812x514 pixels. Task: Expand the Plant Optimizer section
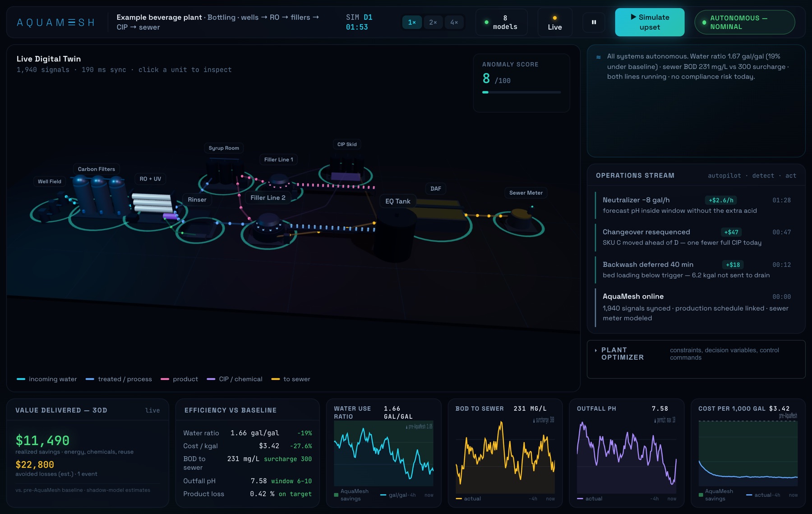coord(696,354)
